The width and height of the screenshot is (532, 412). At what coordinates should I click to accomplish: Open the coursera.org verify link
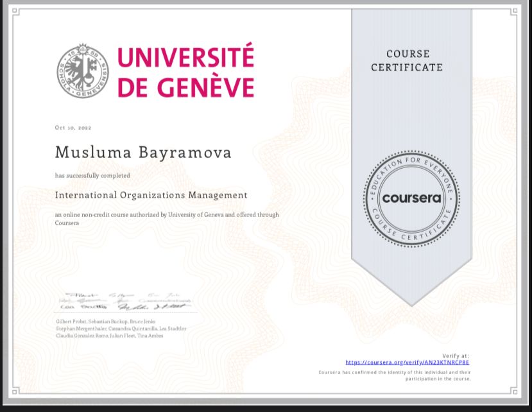click(407, 363)
